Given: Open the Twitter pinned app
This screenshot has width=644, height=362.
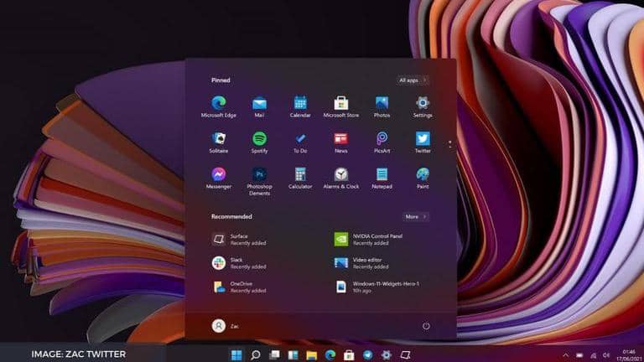Looking at the screenshot, I should 423,138.
